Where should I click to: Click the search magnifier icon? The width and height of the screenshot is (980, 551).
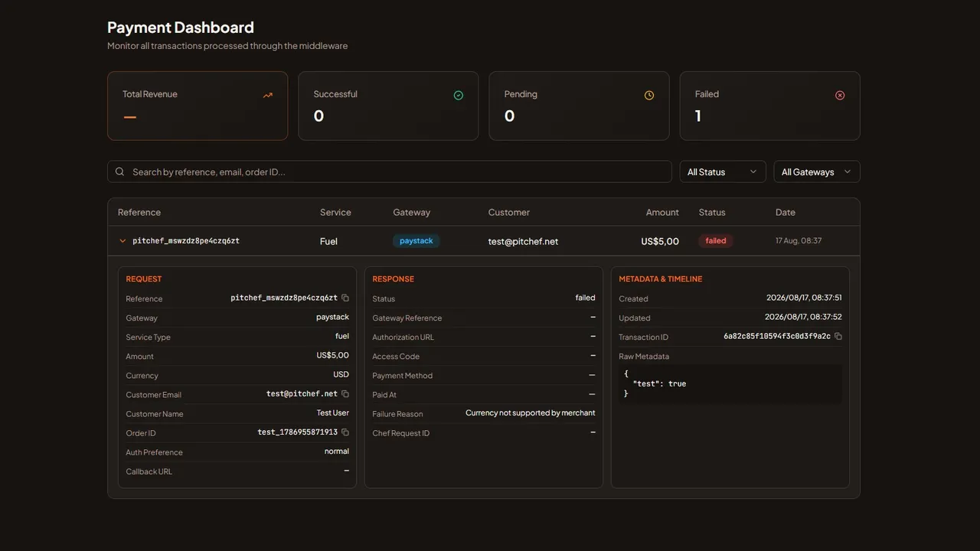pos(119,171)
